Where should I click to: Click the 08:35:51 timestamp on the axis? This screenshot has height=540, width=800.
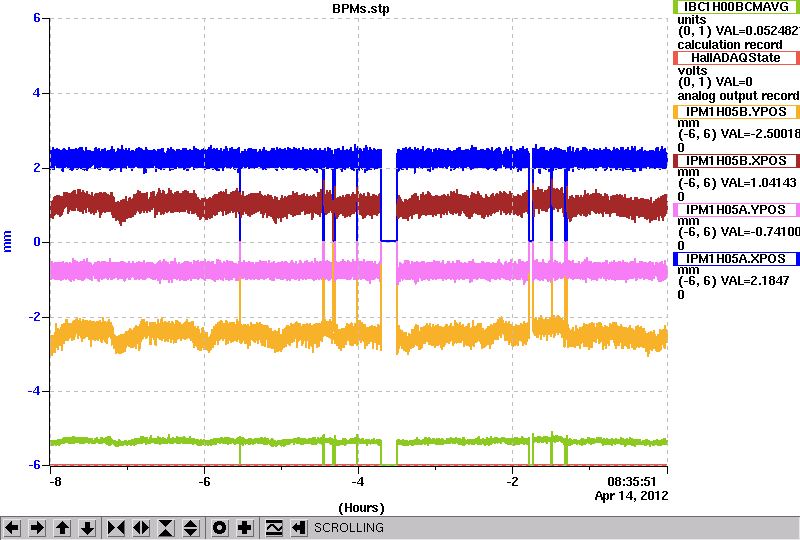[x=632, y=482]
